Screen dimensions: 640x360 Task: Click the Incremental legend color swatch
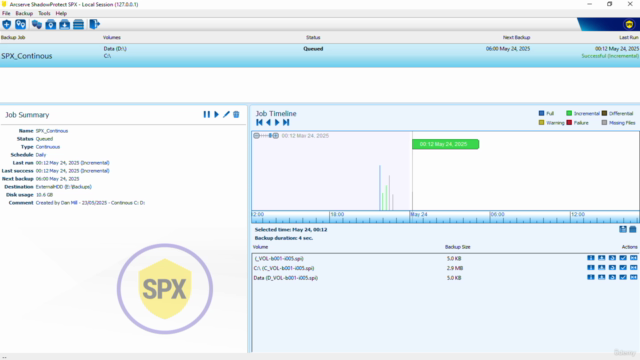(x=569, y=113)
